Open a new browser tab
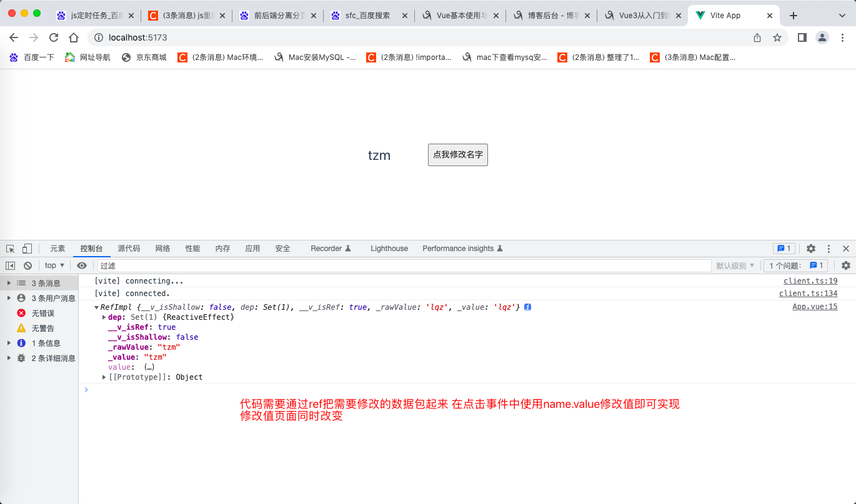The image size is (856, 504). coord(794,16)
